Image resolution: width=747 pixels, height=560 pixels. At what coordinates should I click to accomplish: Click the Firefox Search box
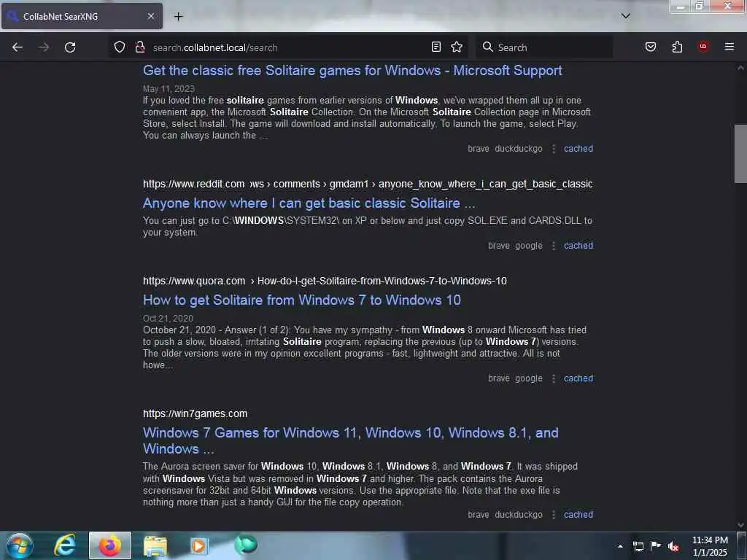(544, 47)
